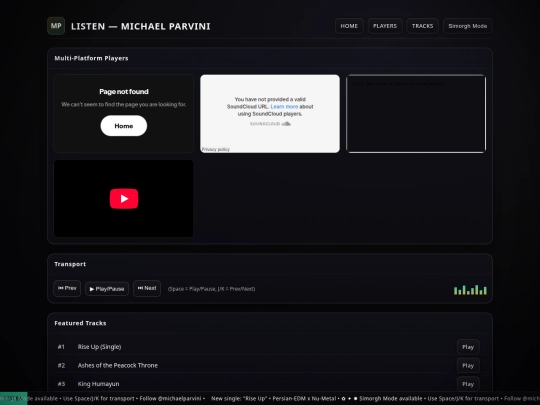540x405 pixels.
Task: Click the Home button in Page not found card
Action: tap(124, 126)
